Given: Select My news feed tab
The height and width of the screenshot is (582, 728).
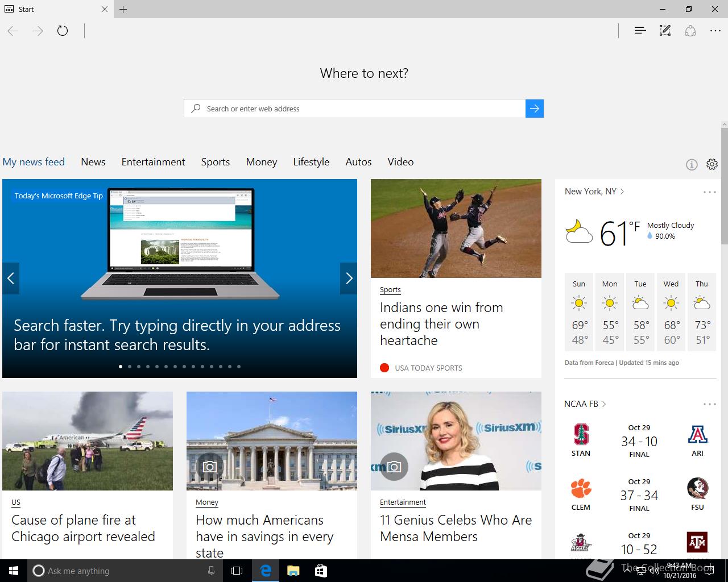Looking at the screenshot, I should pos(34,162).
